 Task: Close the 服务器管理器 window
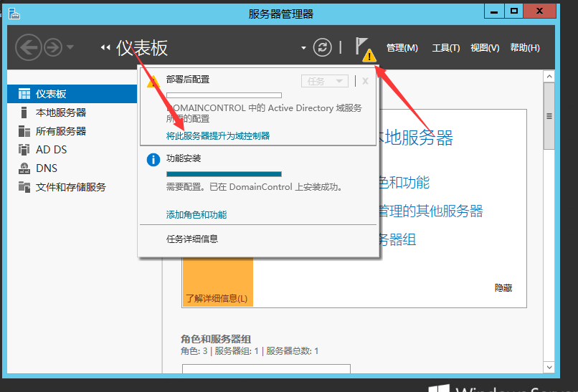tap(539, 11)
